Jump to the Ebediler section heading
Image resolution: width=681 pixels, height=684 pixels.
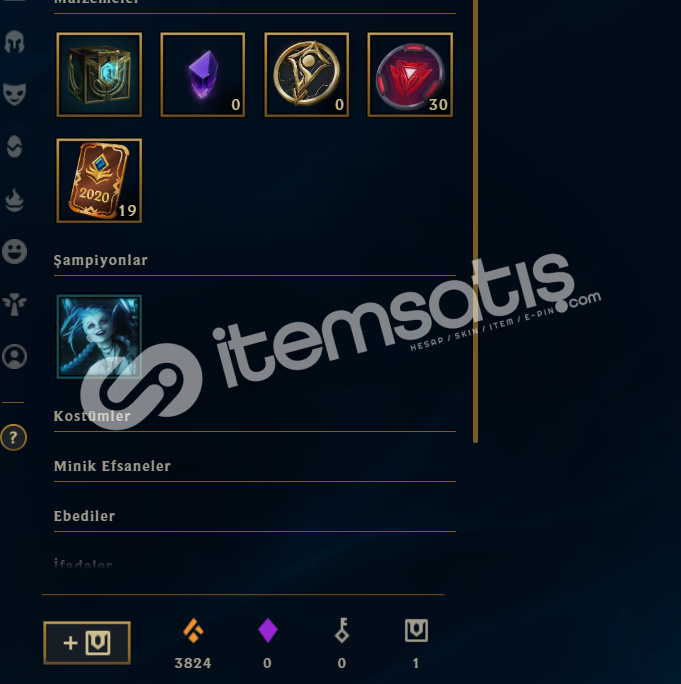[84, 516]
